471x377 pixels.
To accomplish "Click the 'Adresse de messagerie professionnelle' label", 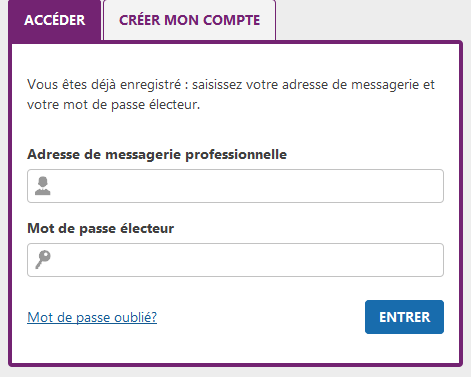I will tap(157, 155).
